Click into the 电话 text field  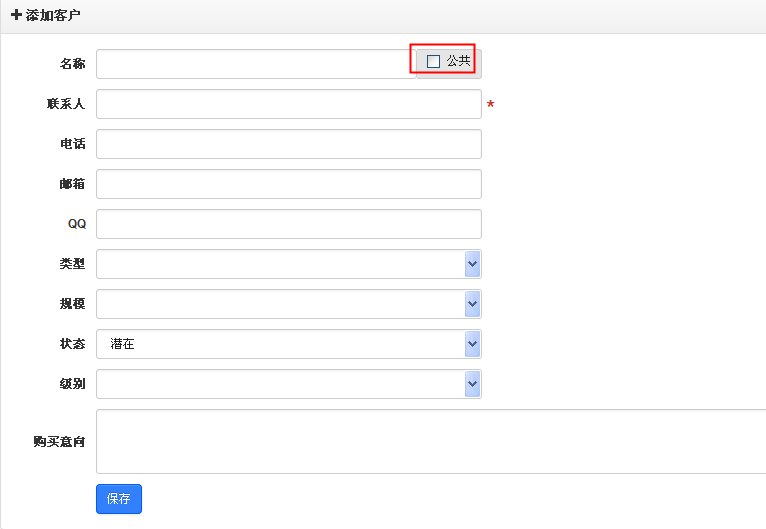[x=289, y=144]
